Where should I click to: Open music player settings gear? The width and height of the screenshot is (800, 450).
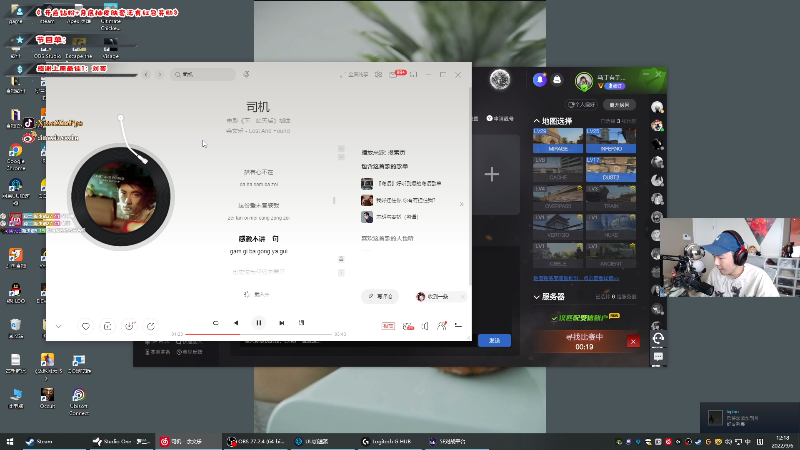point(379,74)
